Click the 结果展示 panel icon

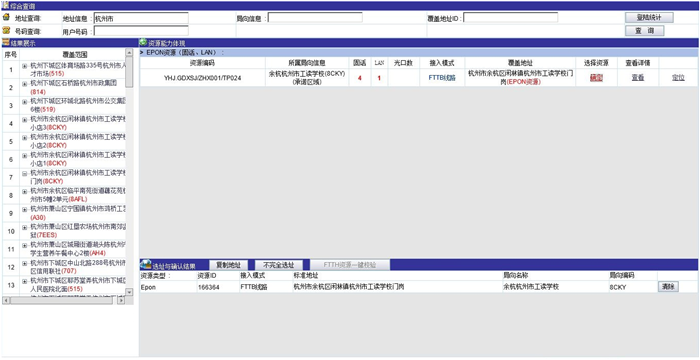pyautogui.click(x=5, y=43)
